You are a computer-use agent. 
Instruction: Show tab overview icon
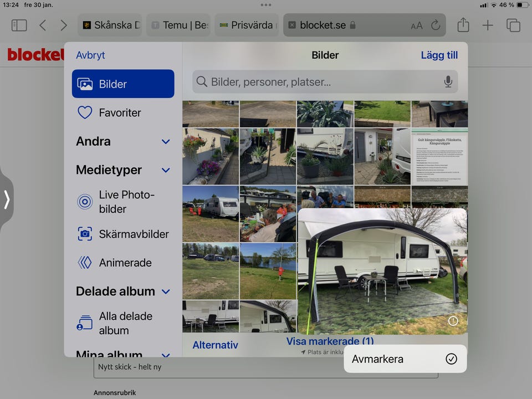tap(513, 25)
